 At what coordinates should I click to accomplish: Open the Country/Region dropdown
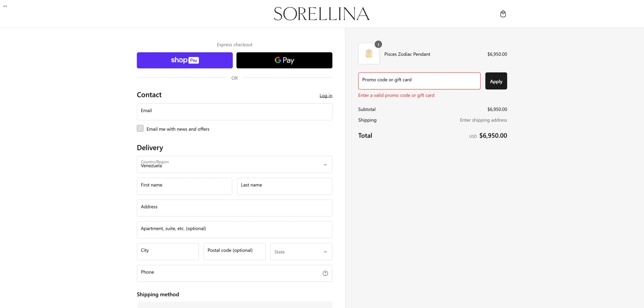(x=234, y=165)
